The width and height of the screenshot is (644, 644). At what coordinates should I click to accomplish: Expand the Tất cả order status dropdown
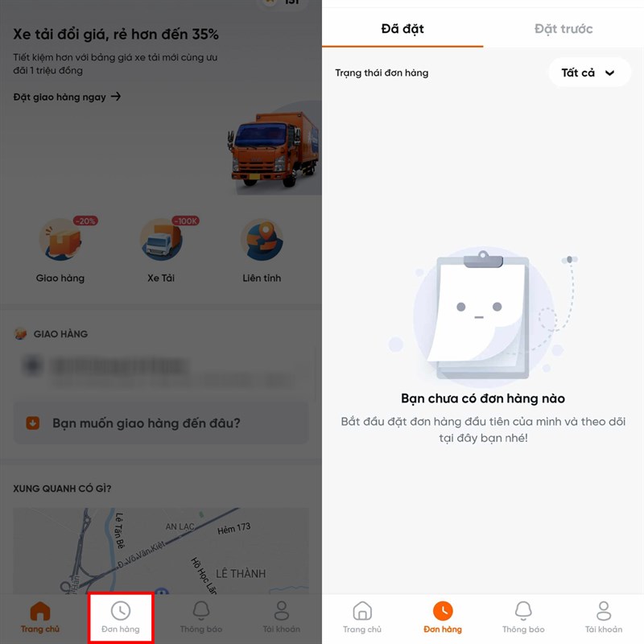(590, 72)
